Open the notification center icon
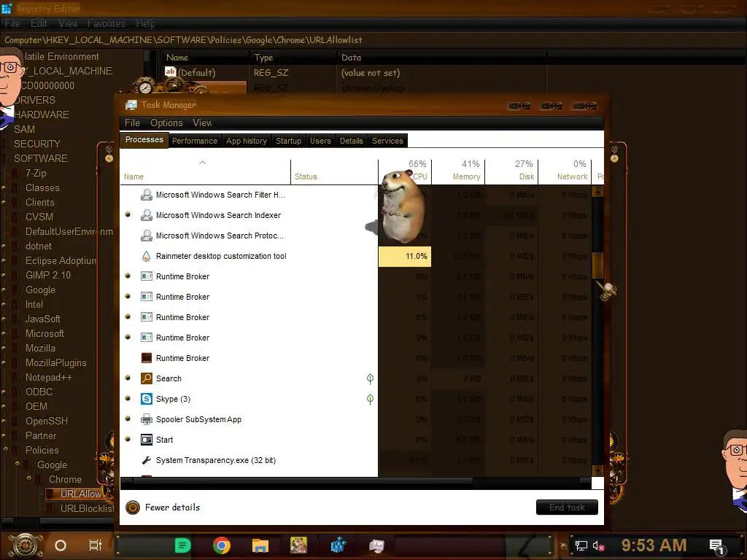This screenshot has height=560, width=747. (717, 547)
